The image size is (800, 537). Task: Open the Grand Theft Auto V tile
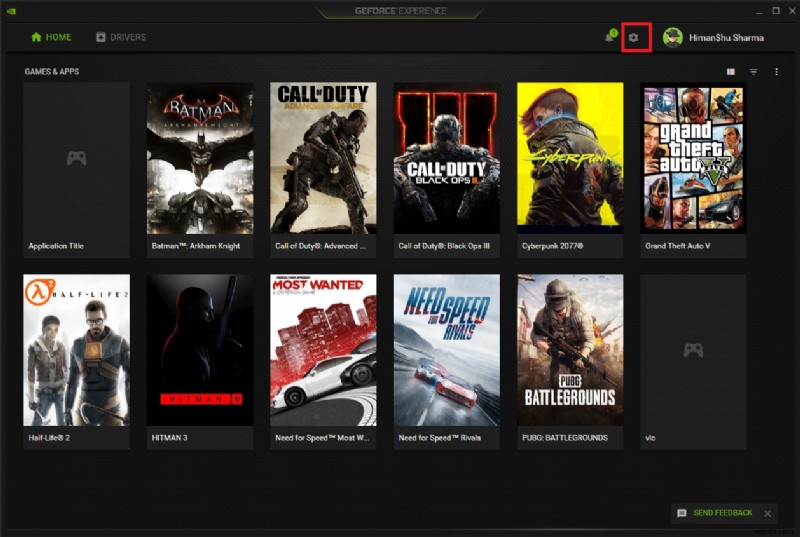tap(693, 170)
